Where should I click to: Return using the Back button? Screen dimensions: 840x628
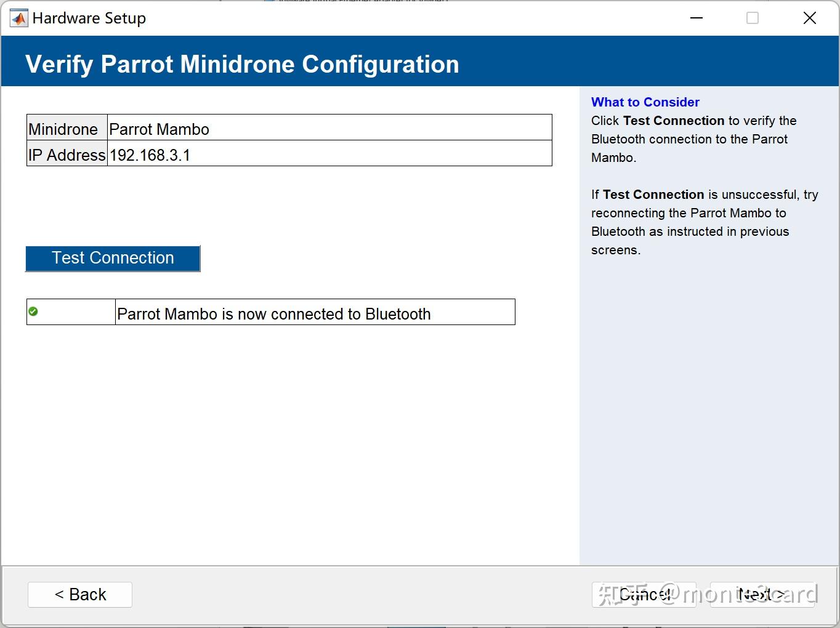(79, 594)
